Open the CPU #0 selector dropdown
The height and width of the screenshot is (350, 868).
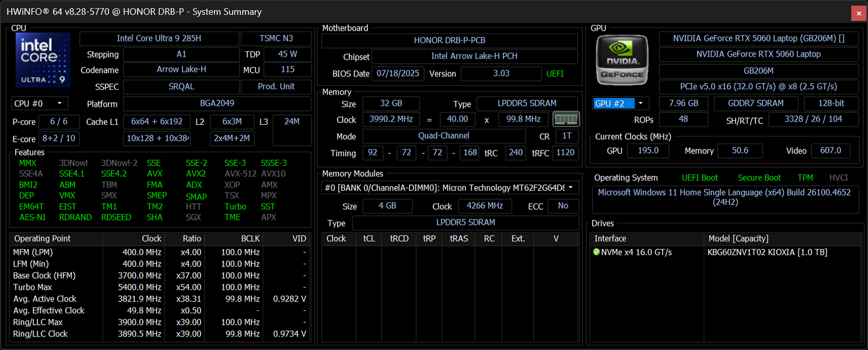[40, 104]
